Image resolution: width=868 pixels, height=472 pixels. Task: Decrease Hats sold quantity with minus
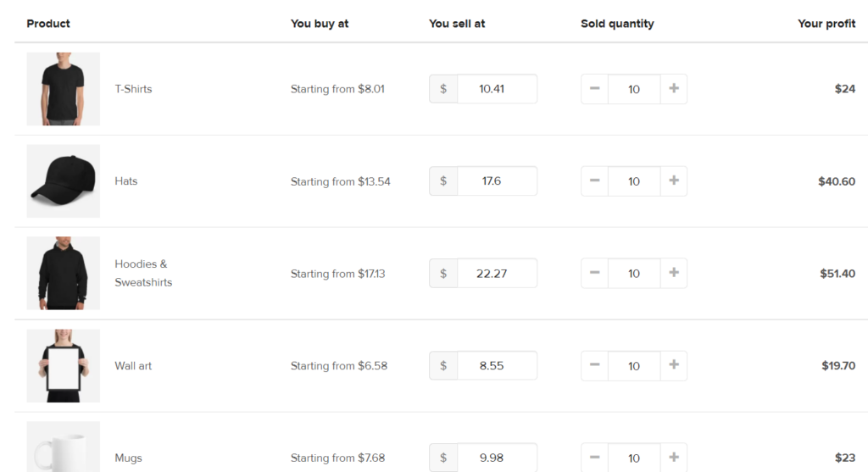point(594,181)
